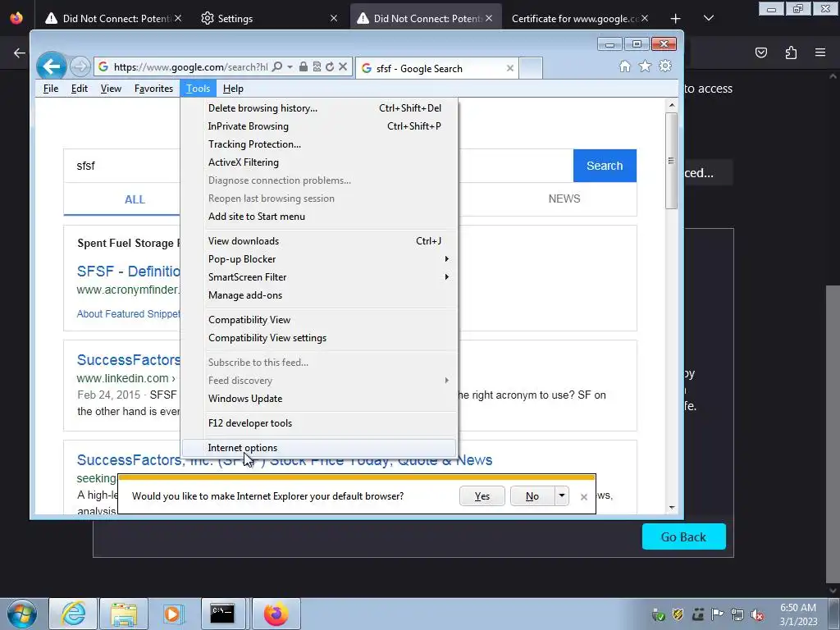Open the Favorites menu
840x630 pixels.
pyautogui.click(x=153, y=89)
